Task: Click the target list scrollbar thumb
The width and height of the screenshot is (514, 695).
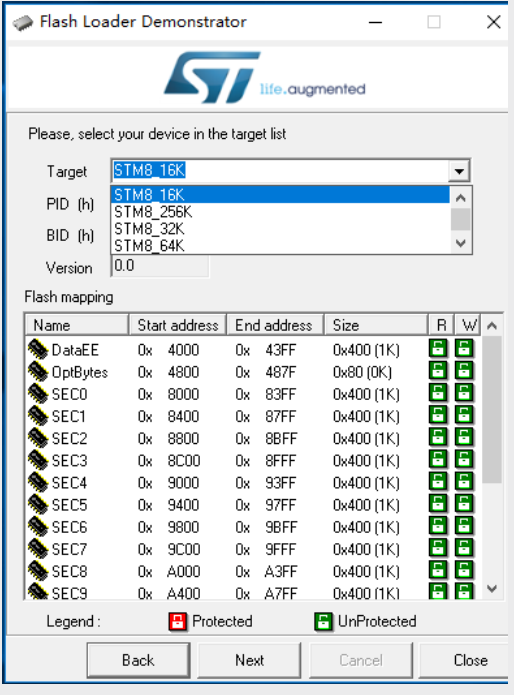Action: 460,219
